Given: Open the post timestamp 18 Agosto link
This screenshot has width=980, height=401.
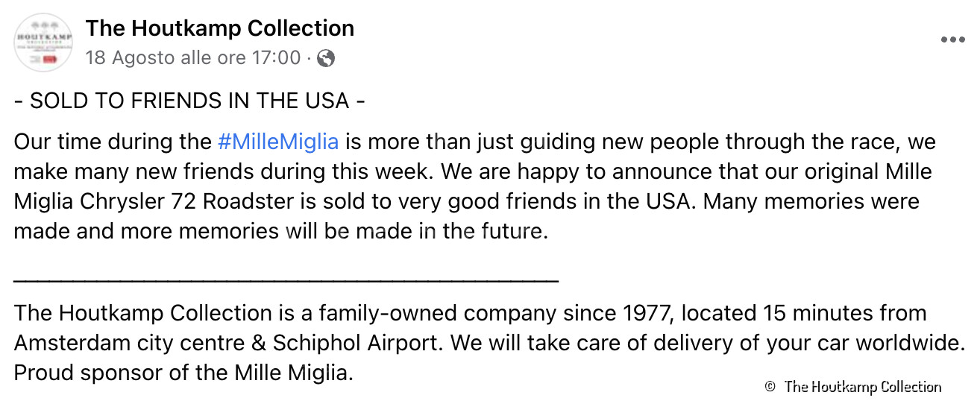Looking at the screenshot, I should point(193,57).
